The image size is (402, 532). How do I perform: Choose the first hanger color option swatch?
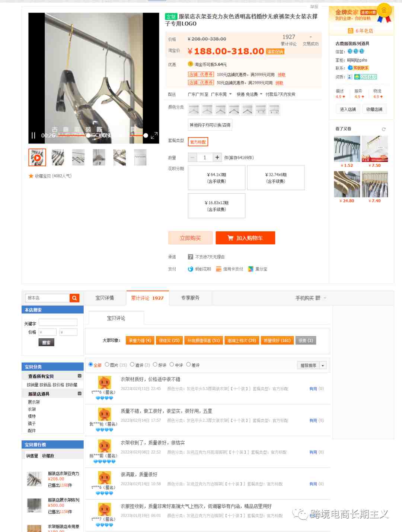(194, 110)
